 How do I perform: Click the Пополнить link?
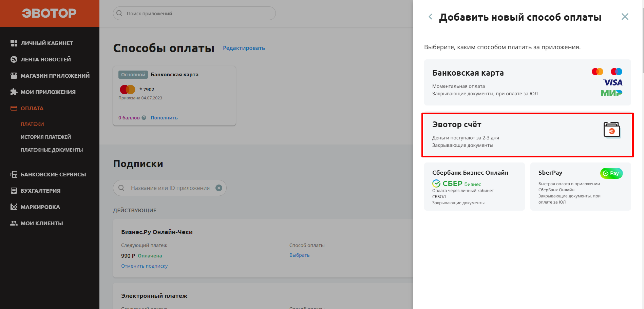164,118
